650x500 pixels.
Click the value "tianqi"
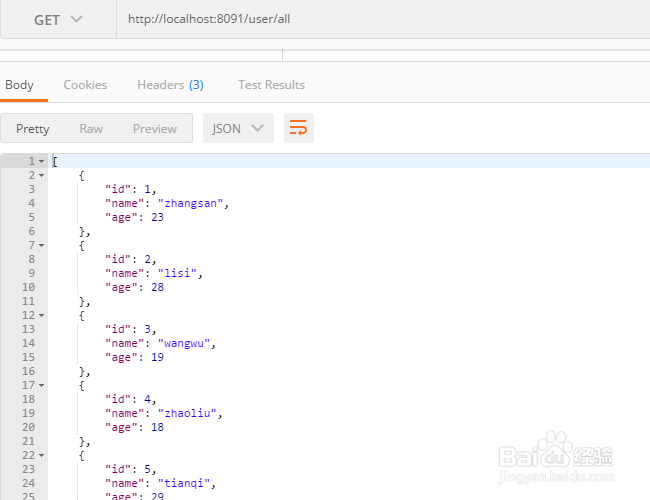pyautogui.click(x=184, y=483)
